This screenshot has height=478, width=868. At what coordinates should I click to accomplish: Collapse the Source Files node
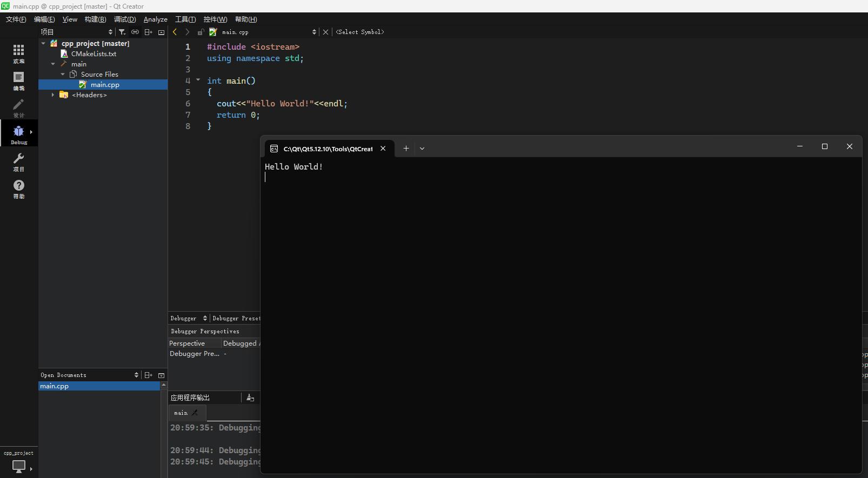pyautogui.click(x=63, y=75)
